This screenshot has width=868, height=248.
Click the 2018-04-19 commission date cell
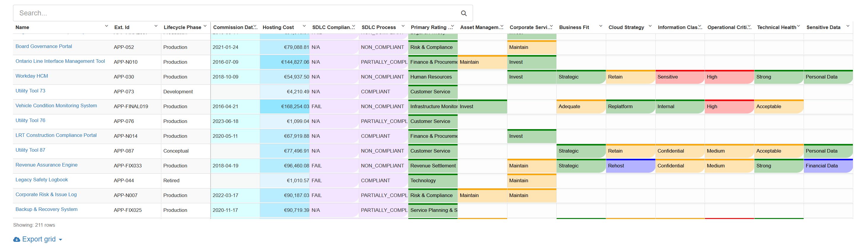tap(235, 166)
